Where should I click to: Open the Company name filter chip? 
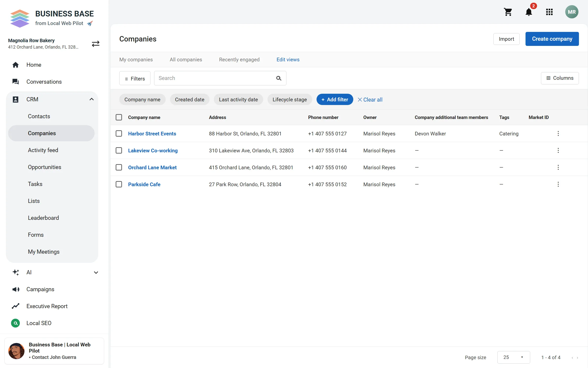tap(142, 99)
